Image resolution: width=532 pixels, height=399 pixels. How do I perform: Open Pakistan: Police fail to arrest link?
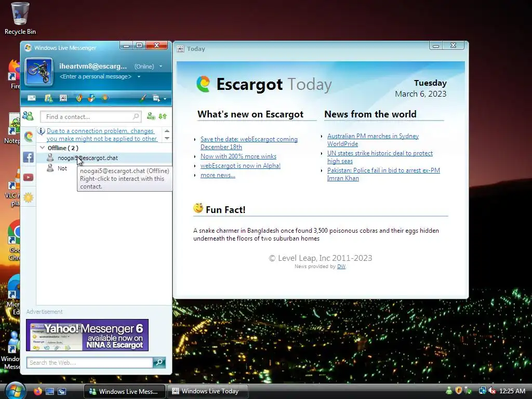tap(383, 174)
